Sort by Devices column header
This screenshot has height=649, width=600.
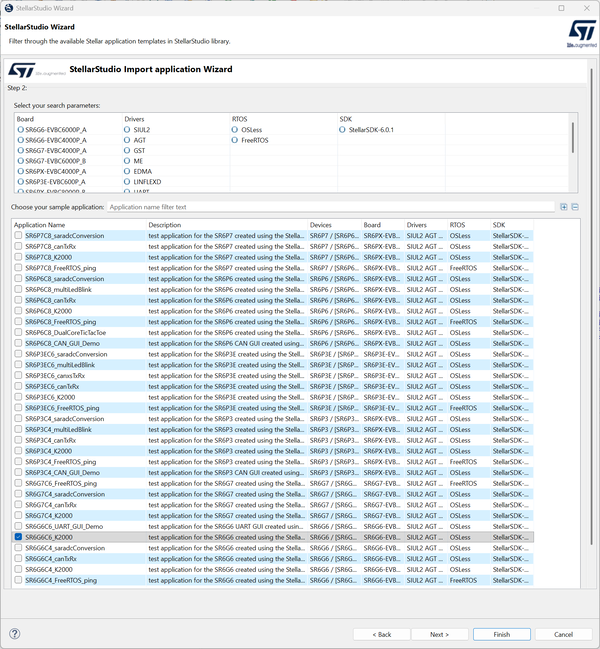click(335, 225)
